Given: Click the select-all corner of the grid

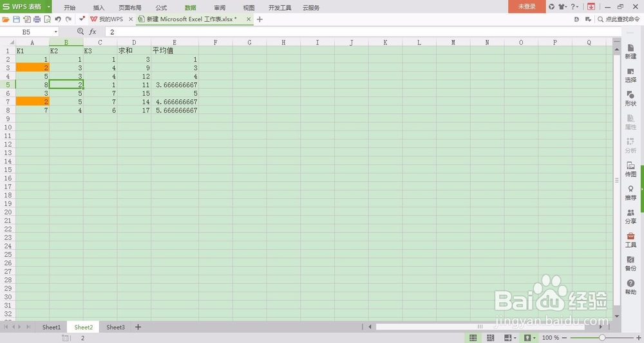Looking at the screenshot, I should tap(8, 42).
